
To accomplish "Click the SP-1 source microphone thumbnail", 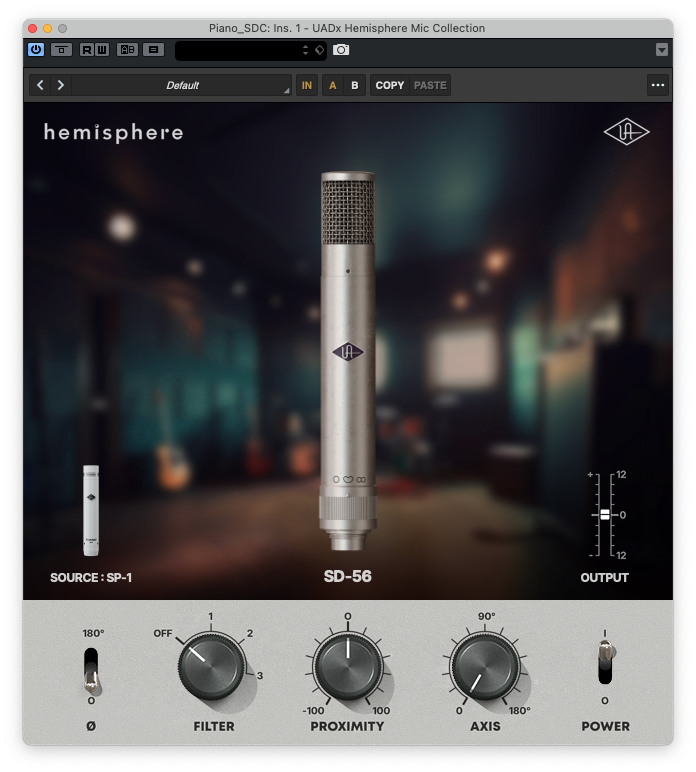I will (91, 511).
